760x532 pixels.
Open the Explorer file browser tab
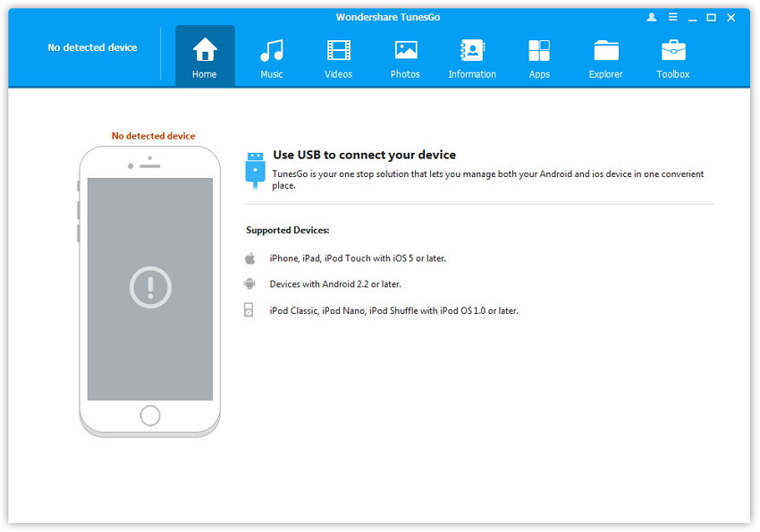tap(605, 57)
